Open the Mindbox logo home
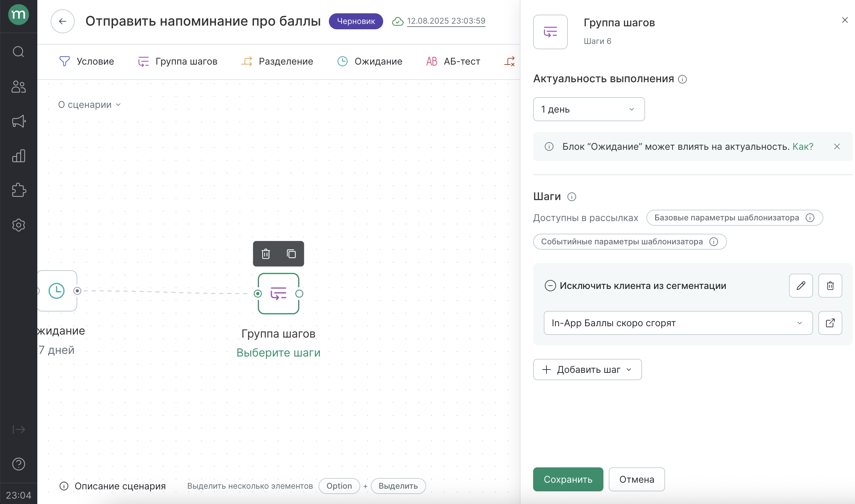The width and height of the screenshot is (855, 504). (18, 15)
